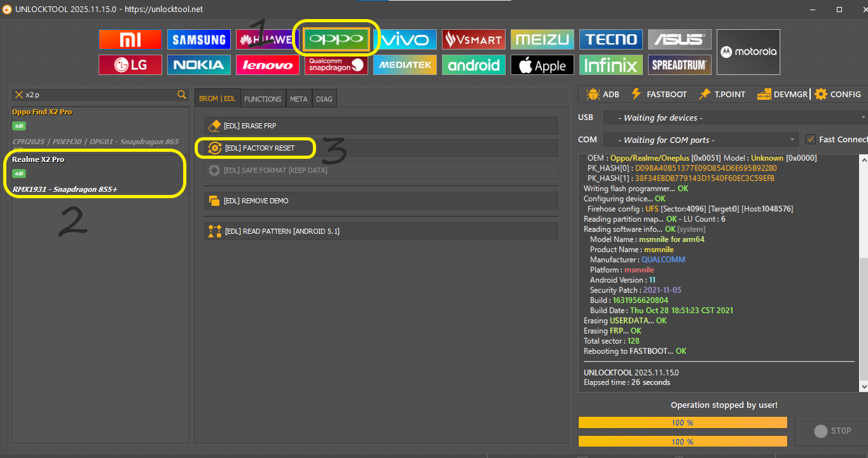The height and width of the screenshot is (458, 868).
Task: Clear the model search with the X icon
Action: [18, 95]
